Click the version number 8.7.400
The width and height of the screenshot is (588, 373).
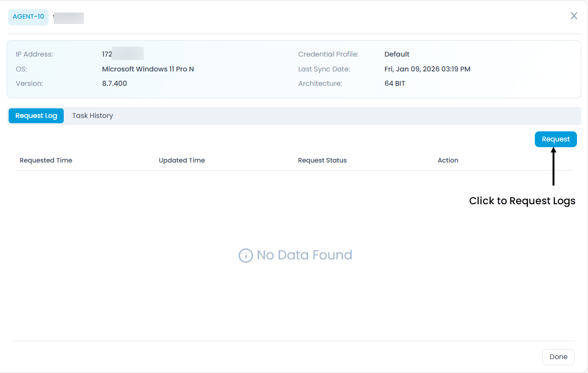coord(115,83)
